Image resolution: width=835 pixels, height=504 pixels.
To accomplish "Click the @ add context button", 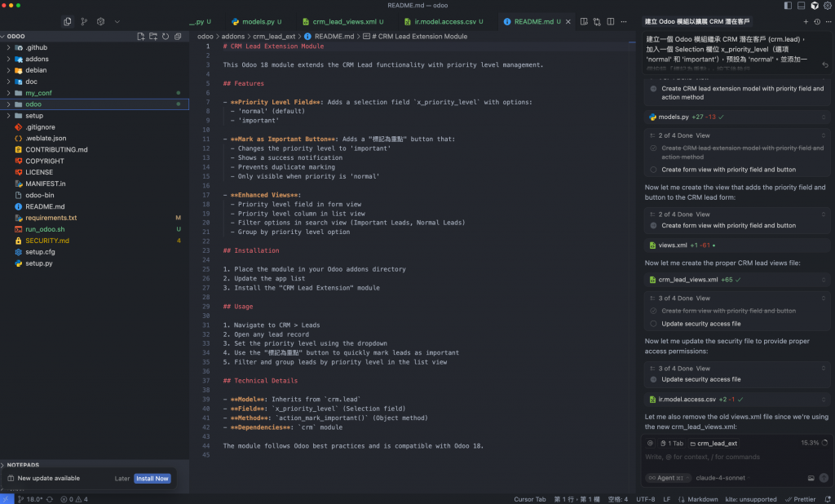I will point(650,444).
